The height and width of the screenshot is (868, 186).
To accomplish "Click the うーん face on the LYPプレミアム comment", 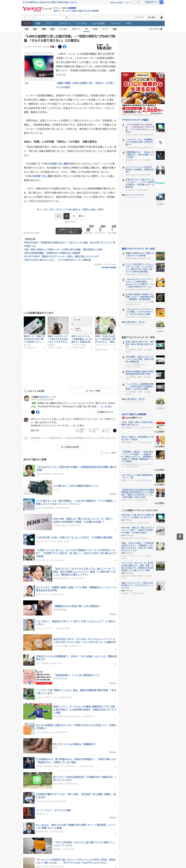I will point(103,431).
